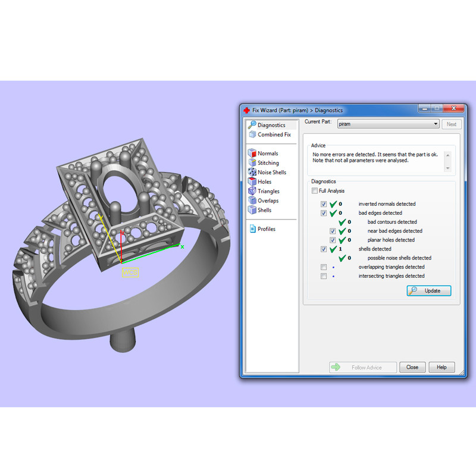Open the Normals fix icon
The height and width of the screenshot is (476, 476).
point(252,154)
